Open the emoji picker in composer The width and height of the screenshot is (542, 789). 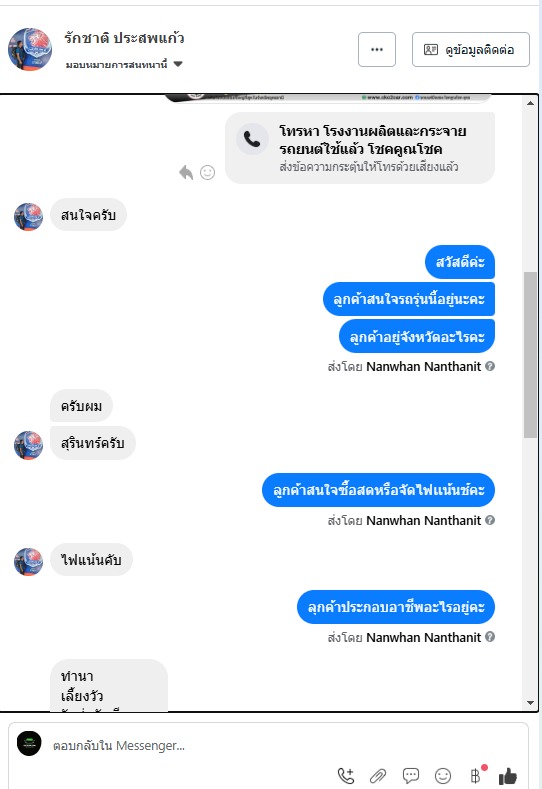click(x=443, y=775)
